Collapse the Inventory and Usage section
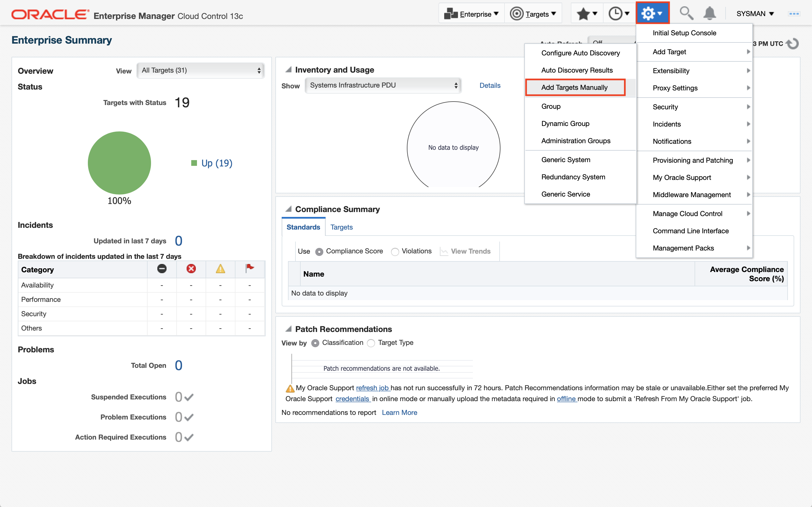Viewport: 812px width, 507px height. tap(288, 69)
